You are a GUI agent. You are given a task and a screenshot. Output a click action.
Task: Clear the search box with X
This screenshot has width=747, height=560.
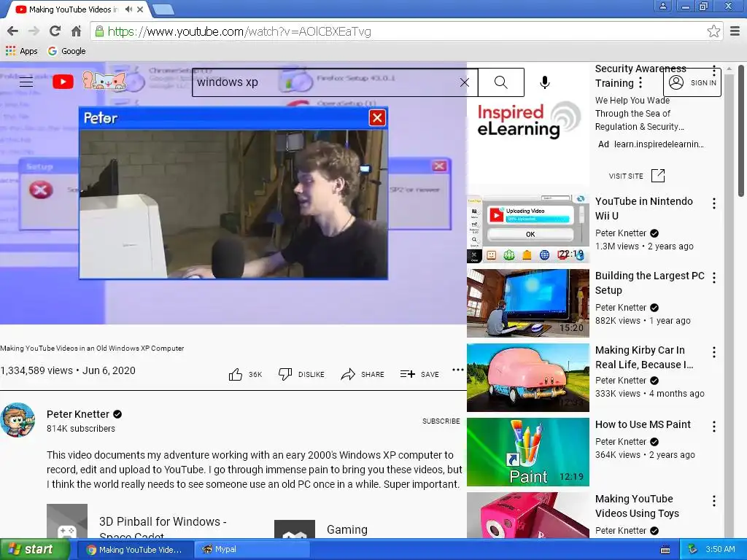click(x=465, y=82)
